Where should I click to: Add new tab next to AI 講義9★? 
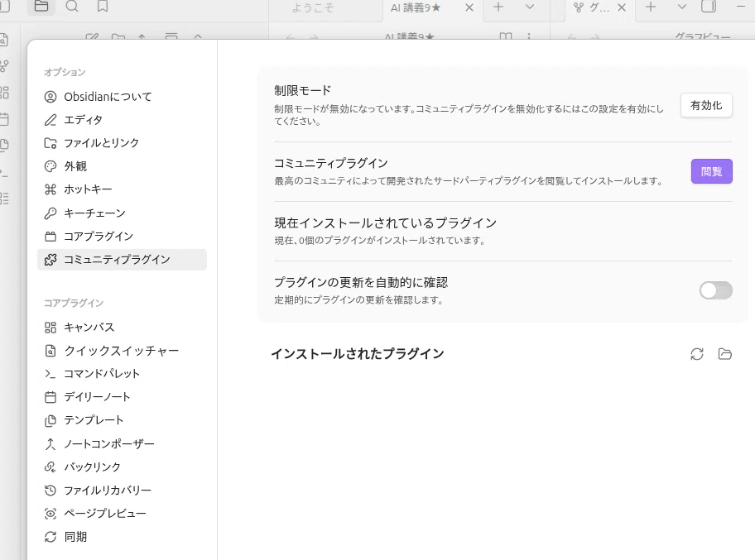pyautogui.click(x=498, y=7)
